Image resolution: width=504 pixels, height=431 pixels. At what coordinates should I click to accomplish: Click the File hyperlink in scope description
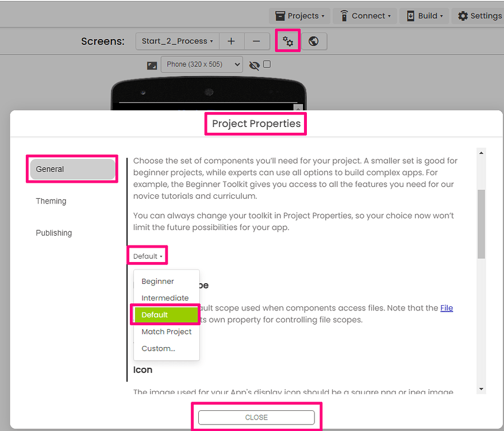click(x=447, y=307)
